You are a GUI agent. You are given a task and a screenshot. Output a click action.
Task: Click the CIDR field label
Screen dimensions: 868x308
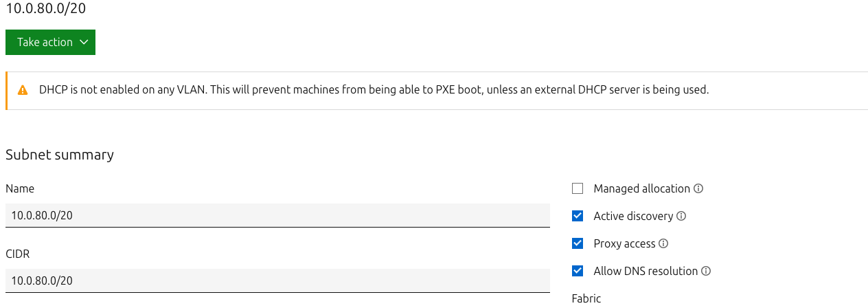click(18, 254)
